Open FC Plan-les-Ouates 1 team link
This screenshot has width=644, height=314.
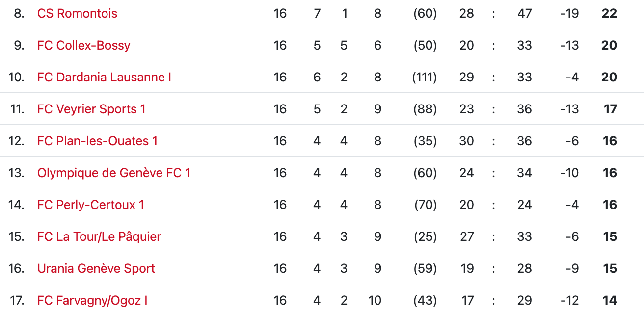[x=97, y=141]
